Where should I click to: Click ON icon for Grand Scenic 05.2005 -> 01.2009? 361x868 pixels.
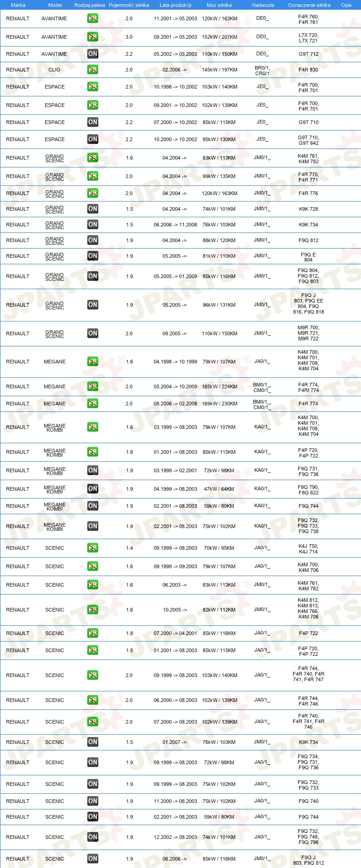point(93,276)
